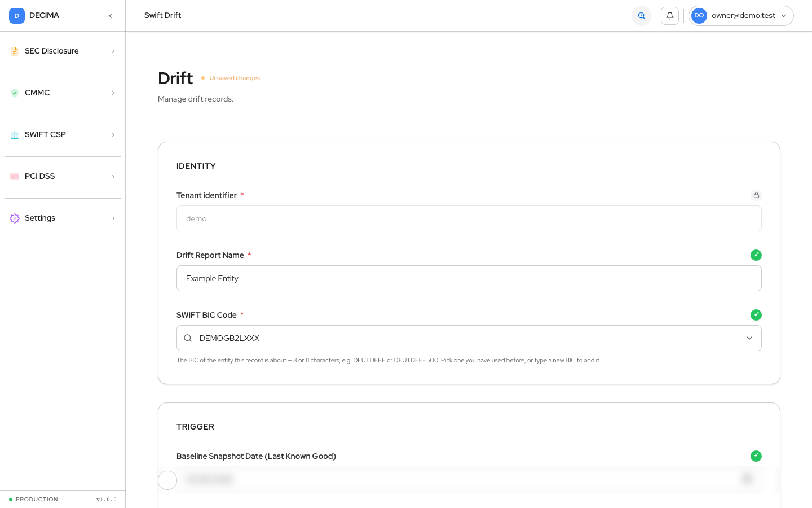Click the Settings gear icon
The height and width of the screenshot is (508, 812).
15,218
